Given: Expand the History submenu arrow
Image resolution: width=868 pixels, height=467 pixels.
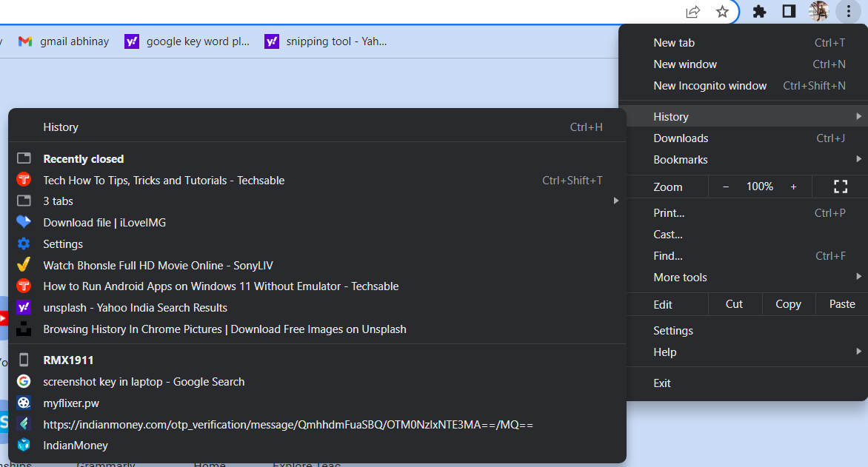Looking at the screenshot, I should click(x=858, y=116).
